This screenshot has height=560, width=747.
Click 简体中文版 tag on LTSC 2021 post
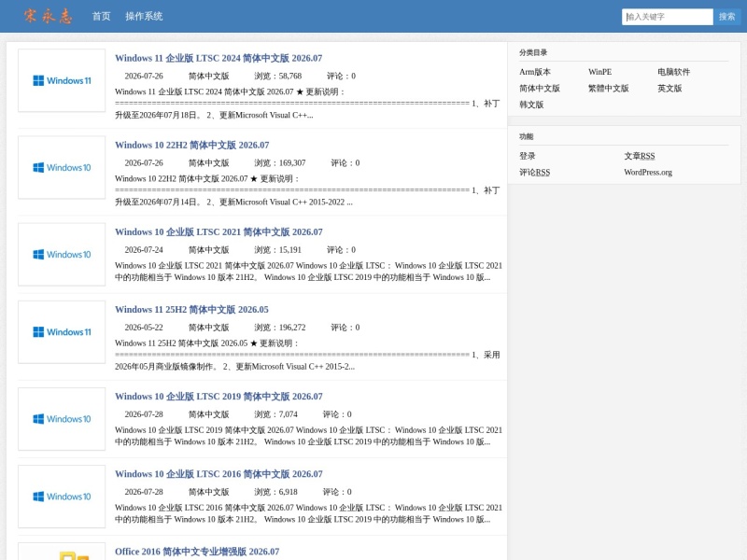(208, 249)
